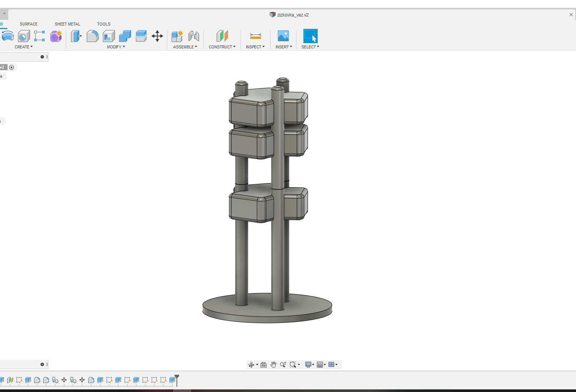Open the INSPECT menu label
Image resolution: width=576 pixels, height=392 pixels.
(255, 47)
